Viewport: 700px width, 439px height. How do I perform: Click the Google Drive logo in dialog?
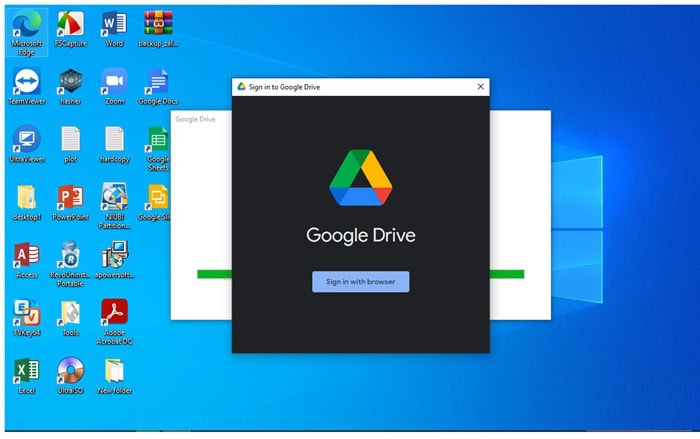pos(360,178)
